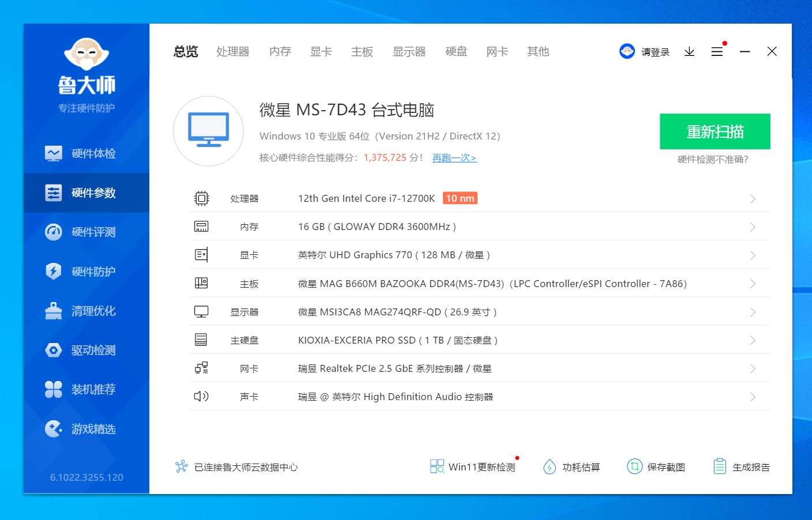Switch to the 显卡 tab
This screenshot has height=520, width=812.
(321, 52)
